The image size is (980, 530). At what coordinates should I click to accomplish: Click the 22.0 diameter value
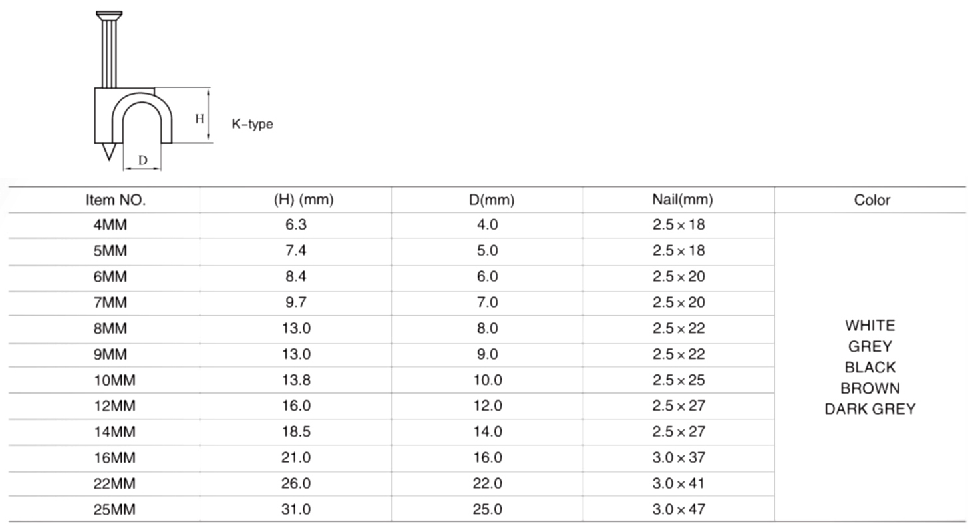(x=488, y=484)
